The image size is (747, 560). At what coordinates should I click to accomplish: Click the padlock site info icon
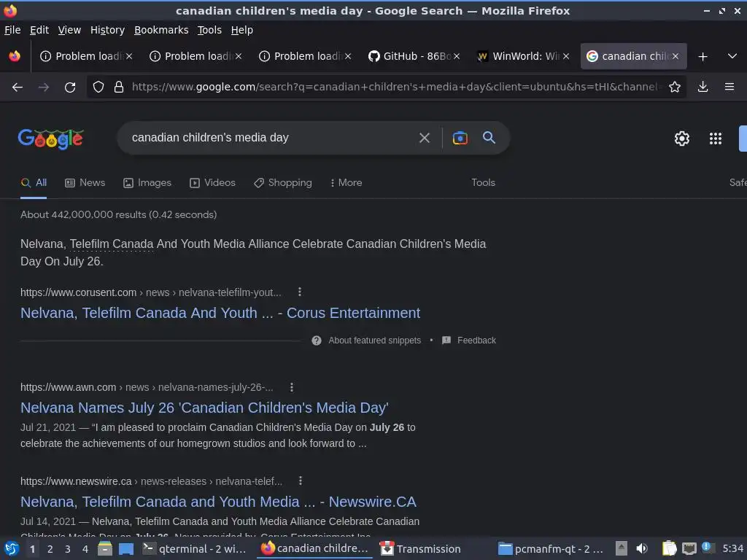(119, 87)
